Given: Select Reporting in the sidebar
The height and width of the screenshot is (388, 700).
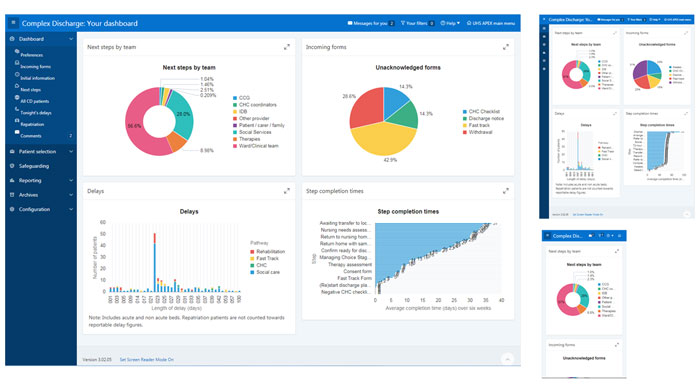Looking at the screenshot, I should click(x=30, y=180).
